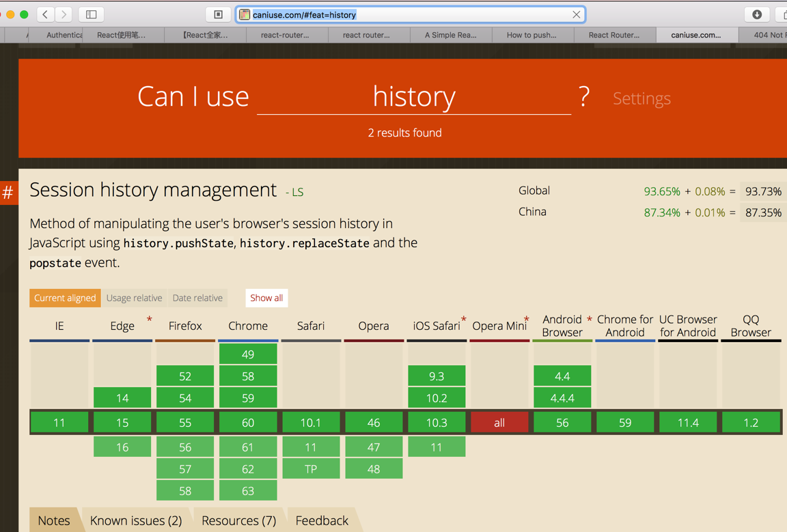Click the China usage 87.35% total
787x532 pixels.
click(763, 212)
